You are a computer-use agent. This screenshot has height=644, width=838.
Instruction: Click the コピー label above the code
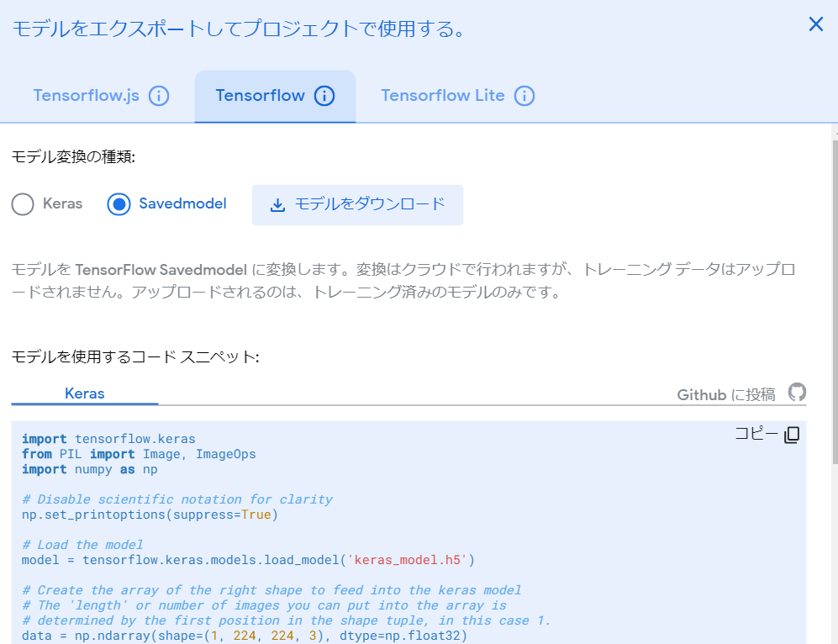(x=754, y=434)
